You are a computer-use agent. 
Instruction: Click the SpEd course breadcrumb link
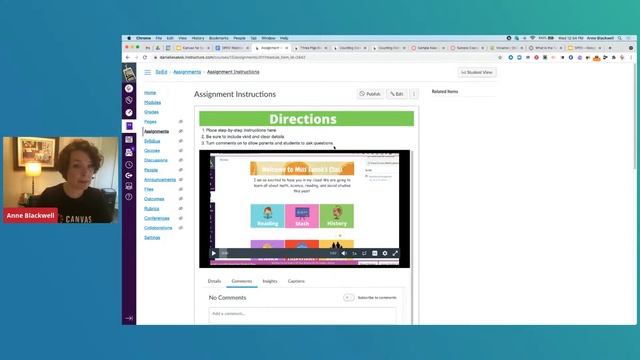[x=161, y=72]
